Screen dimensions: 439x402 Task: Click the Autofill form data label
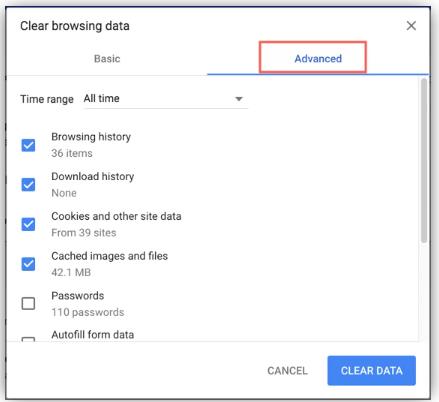93,335
